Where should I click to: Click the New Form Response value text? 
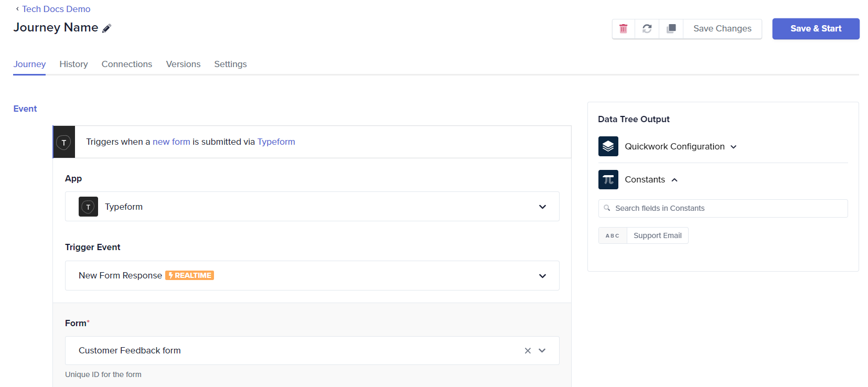tap(120, 275)
